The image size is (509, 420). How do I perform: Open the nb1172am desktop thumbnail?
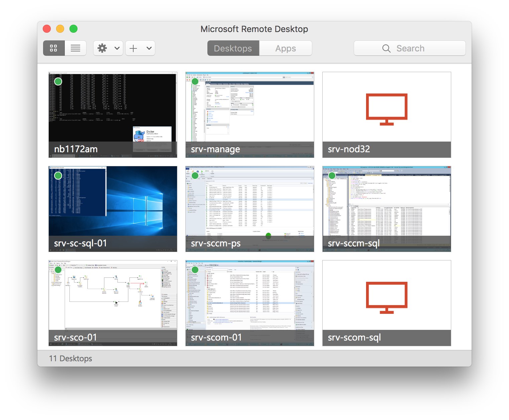(x=113, y=115)
